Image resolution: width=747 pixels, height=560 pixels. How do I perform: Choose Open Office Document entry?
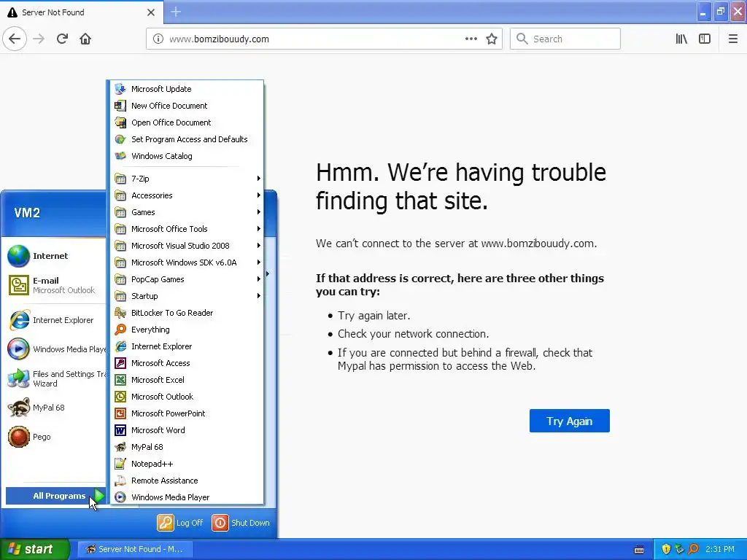[187, 122]
